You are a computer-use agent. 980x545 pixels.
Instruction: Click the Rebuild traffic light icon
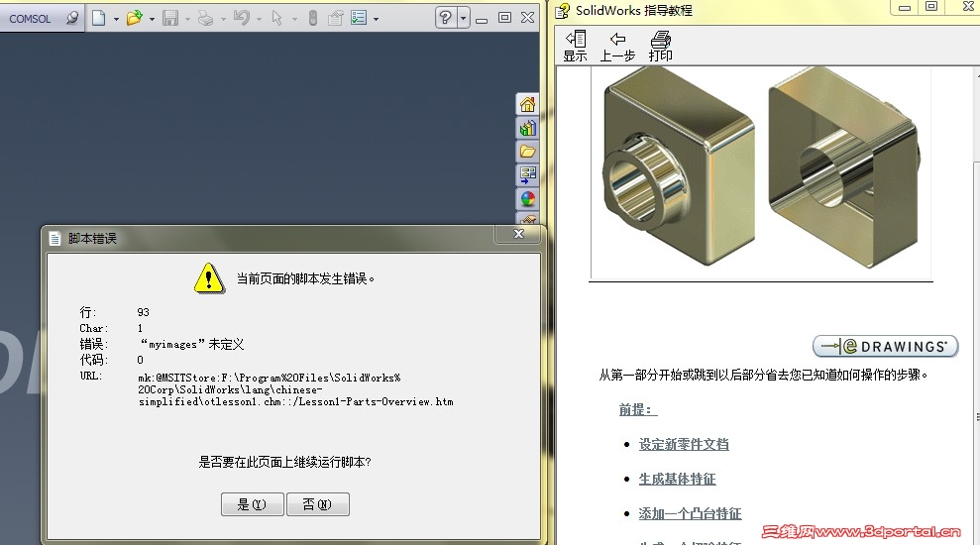click(313, 18)
